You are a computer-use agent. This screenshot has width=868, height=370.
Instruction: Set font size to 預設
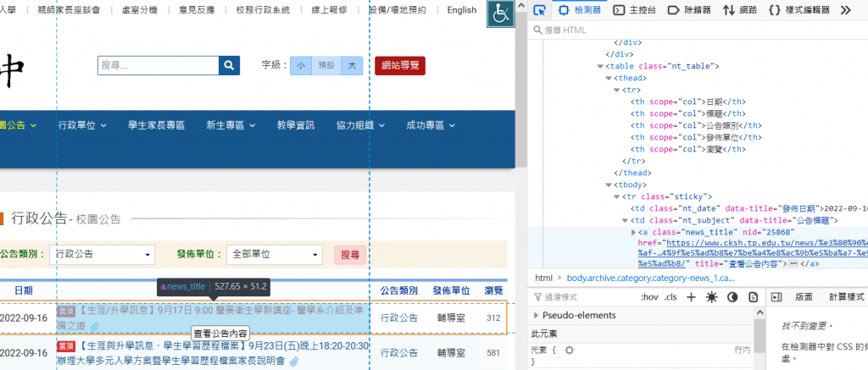(x=326, y=66)
